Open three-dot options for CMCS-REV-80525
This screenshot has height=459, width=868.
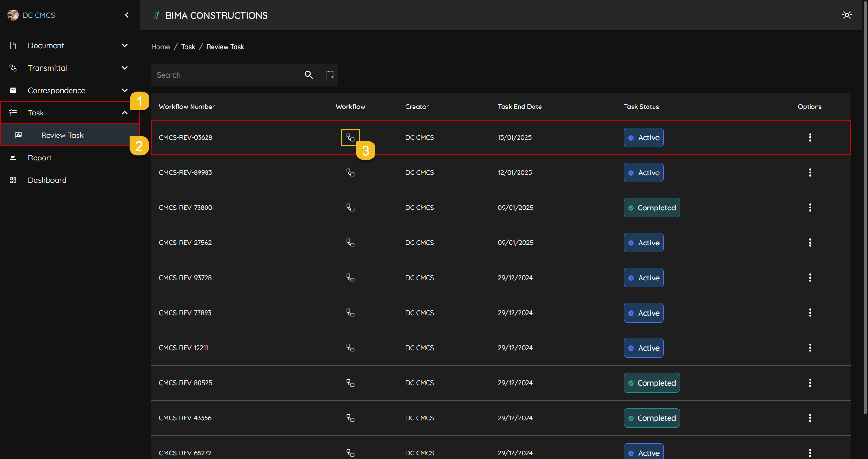[x=810, y=383]
